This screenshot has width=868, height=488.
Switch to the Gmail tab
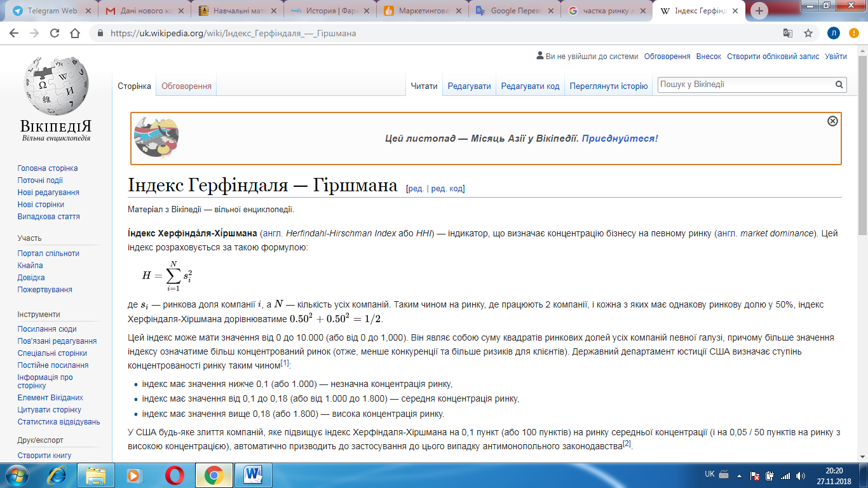[145, 11]
